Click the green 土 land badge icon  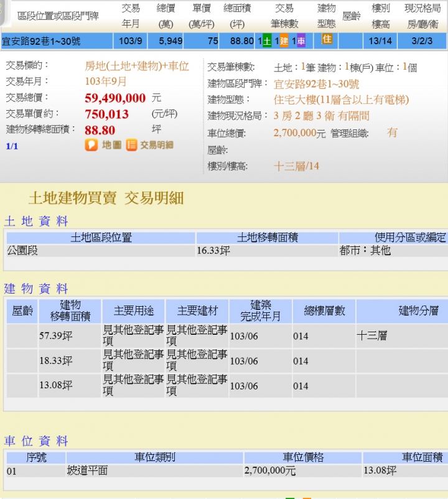click(267, 41)
